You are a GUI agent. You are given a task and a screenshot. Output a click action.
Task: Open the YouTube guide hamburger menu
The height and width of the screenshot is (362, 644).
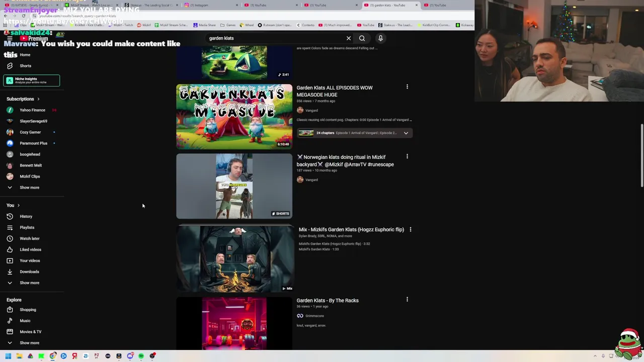10,38
